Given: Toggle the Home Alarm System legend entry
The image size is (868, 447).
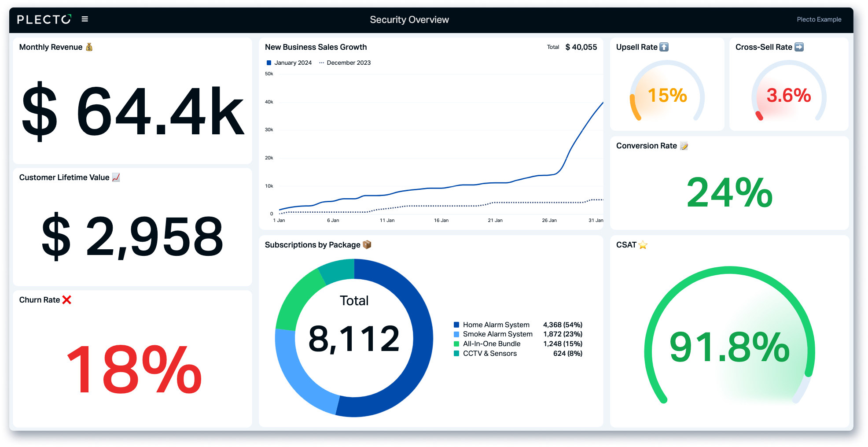Looking at the screenshot, I should tap(492, 325).
